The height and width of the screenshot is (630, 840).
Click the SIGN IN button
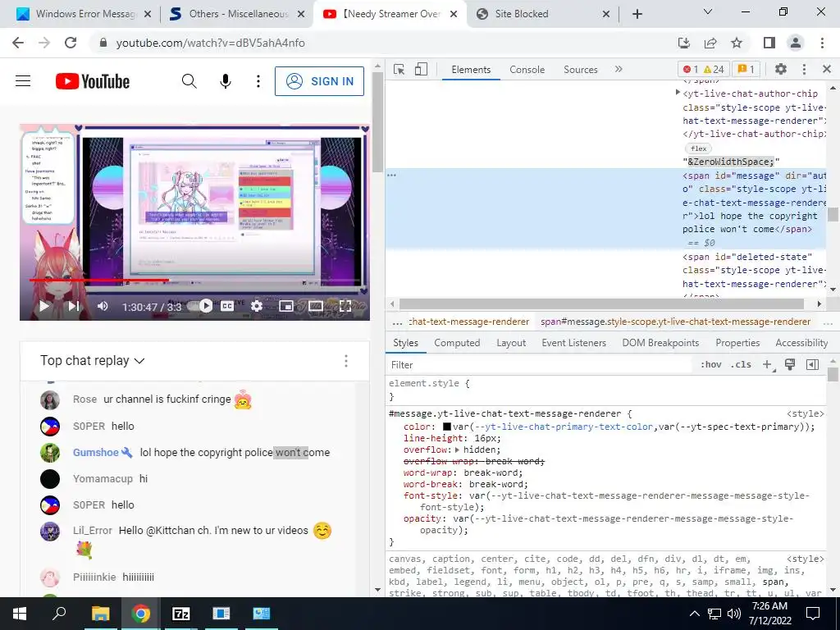[x=319, y=81]
